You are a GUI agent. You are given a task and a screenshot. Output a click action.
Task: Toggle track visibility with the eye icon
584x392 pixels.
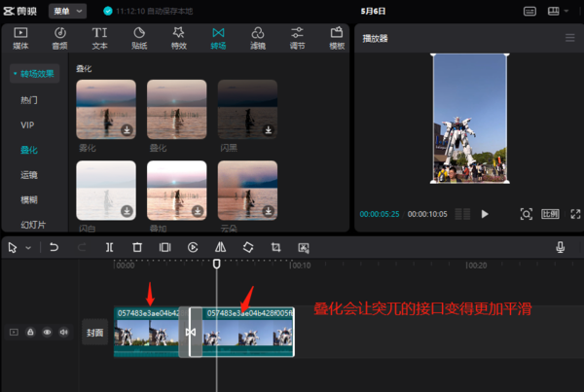pyautogui.click(x=47, y=332)
